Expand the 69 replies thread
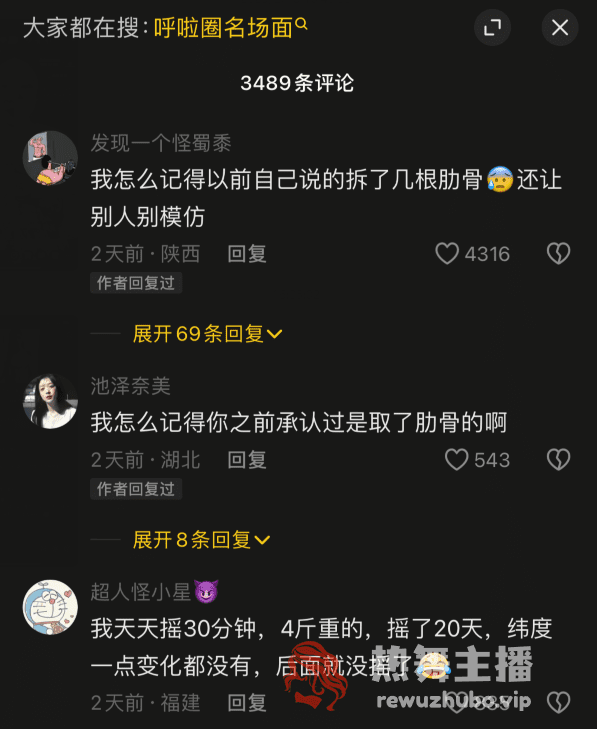Image resolution: width=597 pixels, height=729 pixels. click(207, 334)
